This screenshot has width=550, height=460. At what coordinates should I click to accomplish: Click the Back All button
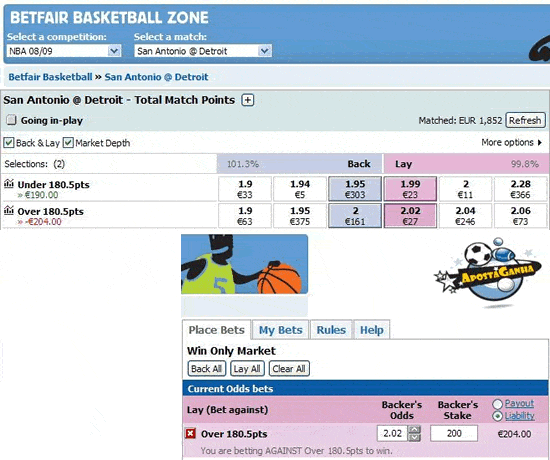pyautogui.click(x=206, y=369)
